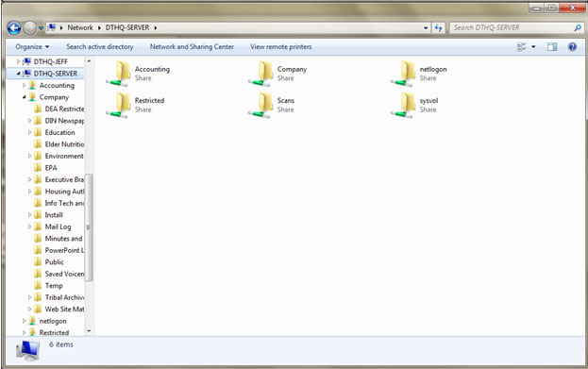The image size is (588, 369).
Task: Select the DEA Restricted folder in tree
Action: [x=64, y=109]
